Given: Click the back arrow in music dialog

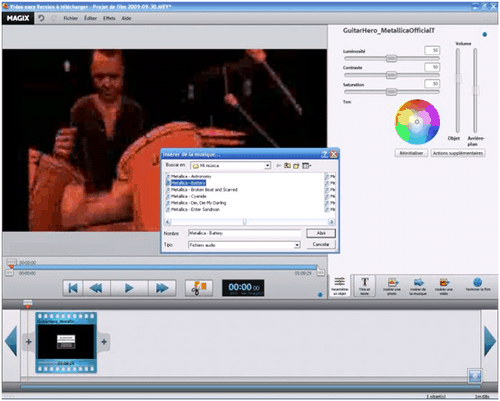Looking at the screenshot, I should [278, 166].
